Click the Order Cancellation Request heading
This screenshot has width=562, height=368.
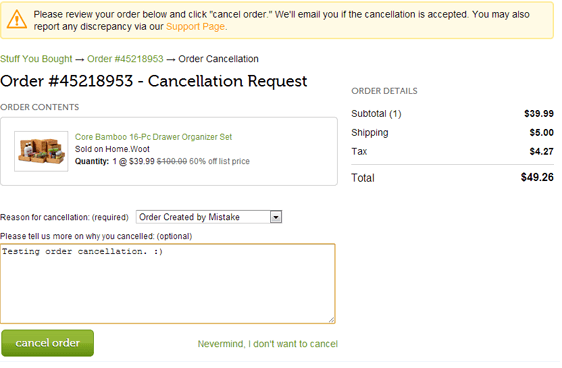(154, 81)
